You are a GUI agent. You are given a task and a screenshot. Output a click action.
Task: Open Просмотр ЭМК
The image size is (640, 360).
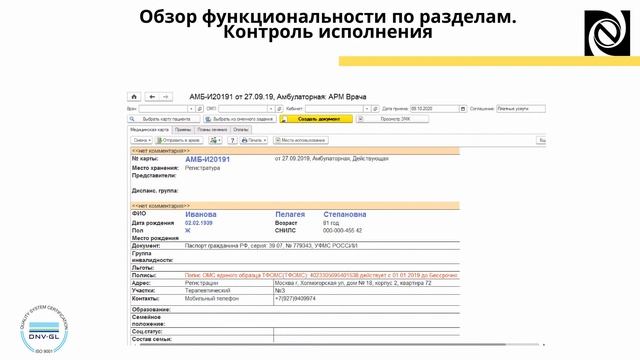[393, 119]
